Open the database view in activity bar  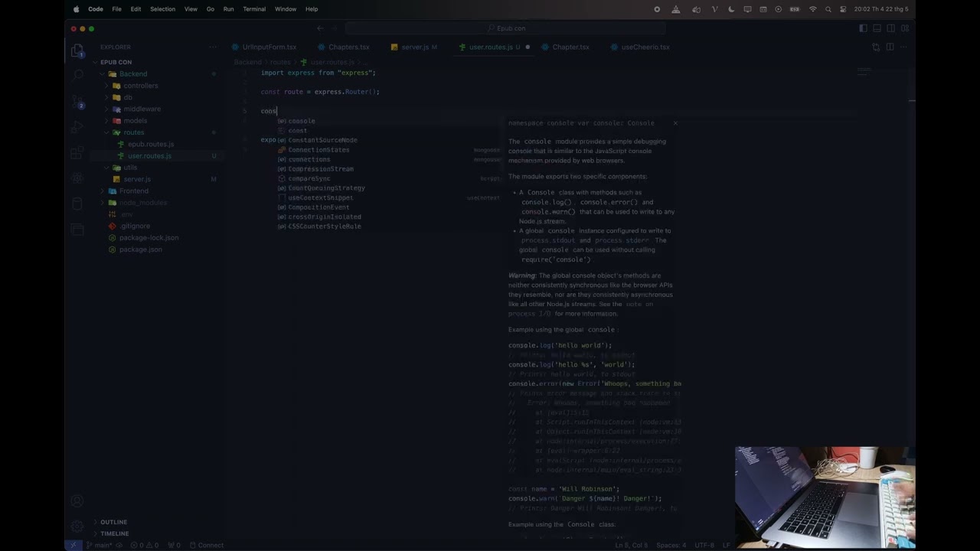pos(77,204)
